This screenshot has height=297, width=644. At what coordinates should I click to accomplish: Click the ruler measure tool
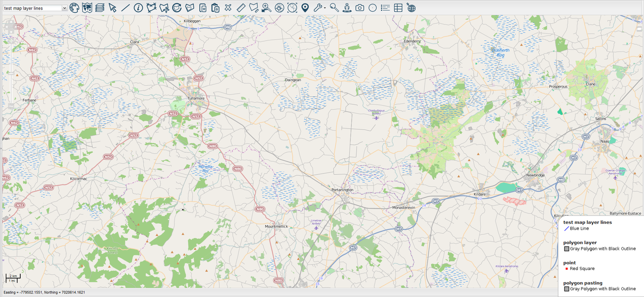pyautogui.click(x=241, y=8)
